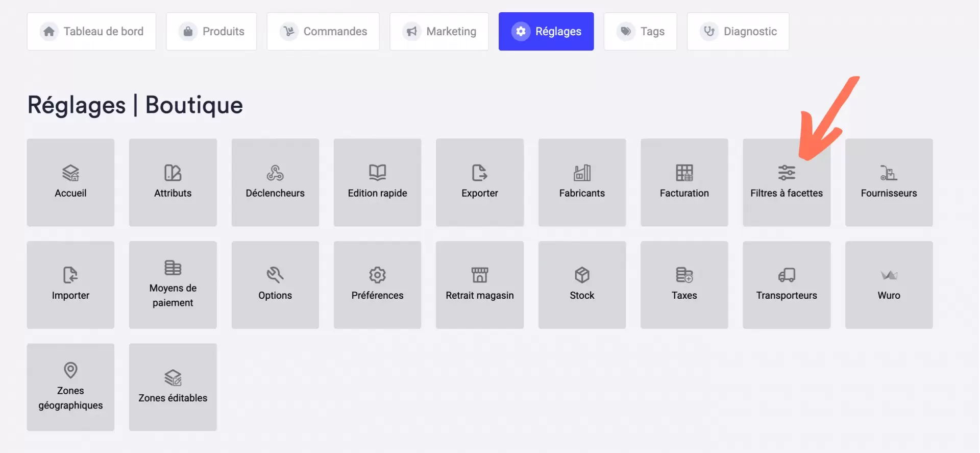Click the Wuro label
Viewport: 980px width, 453px height.
[889, 295]
